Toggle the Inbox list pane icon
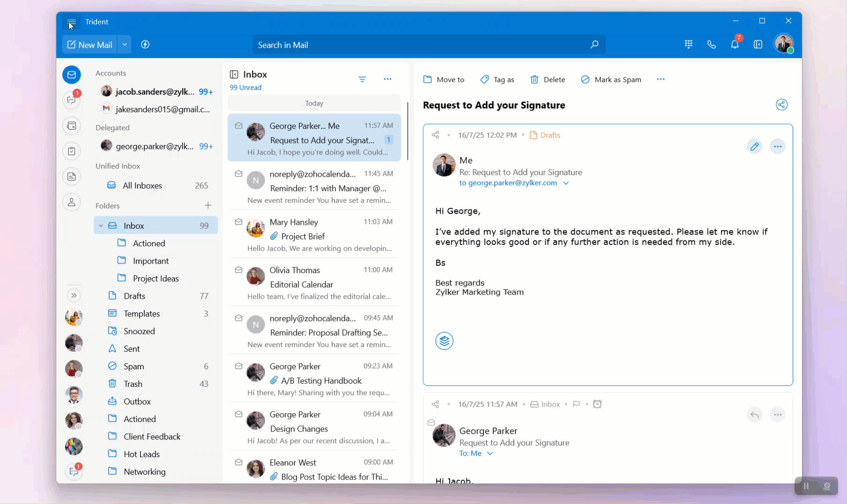This screenshot has height=504, width=847. tap(234, 74)
